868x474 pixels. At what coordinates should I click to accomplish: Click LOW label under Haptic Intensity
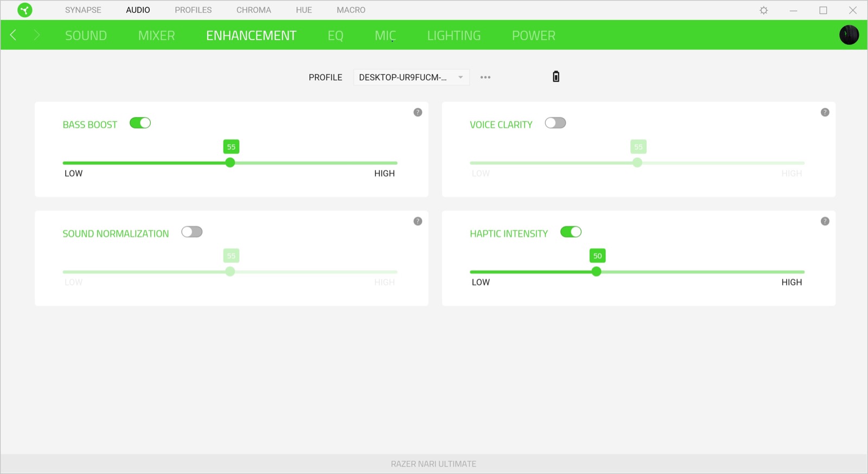tap(481, 283)
